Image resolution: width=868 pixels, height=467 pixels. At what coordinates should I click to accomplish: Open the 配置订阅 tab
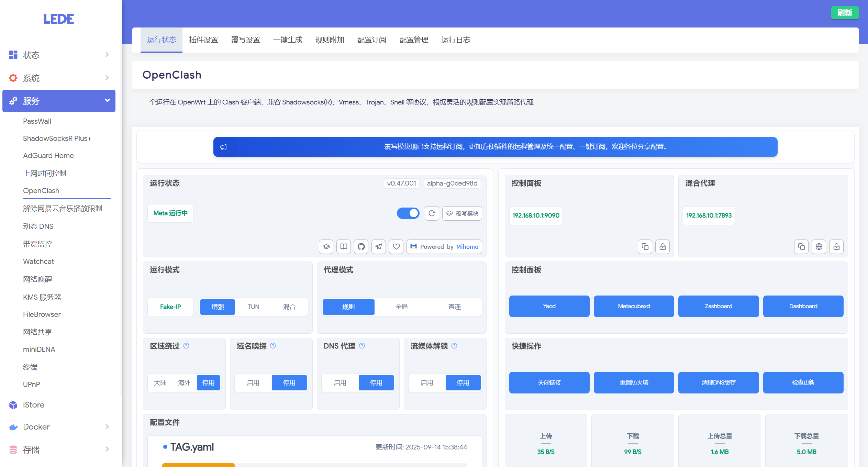372,40
